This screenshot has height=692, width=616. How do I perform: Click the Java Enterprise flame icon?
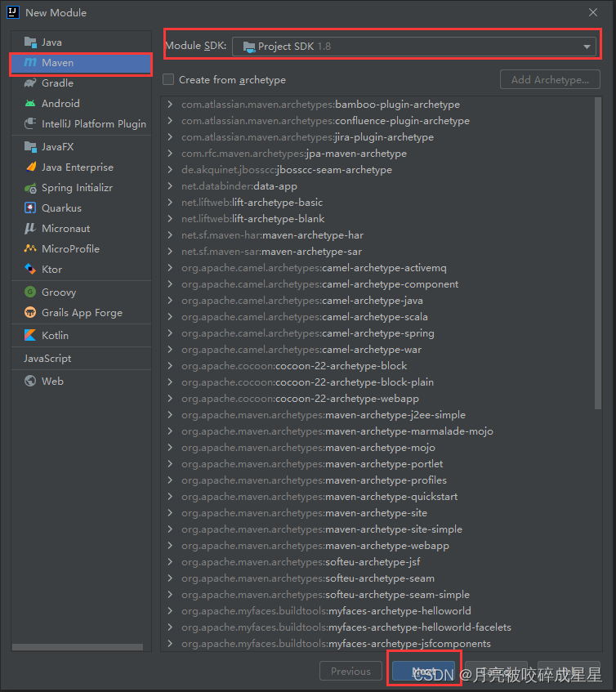(x=31, y=167)
